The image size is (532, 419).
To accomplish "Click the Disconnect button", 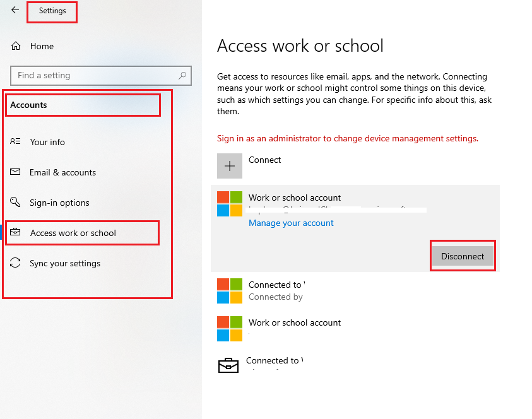I will [x=463, y=256].
